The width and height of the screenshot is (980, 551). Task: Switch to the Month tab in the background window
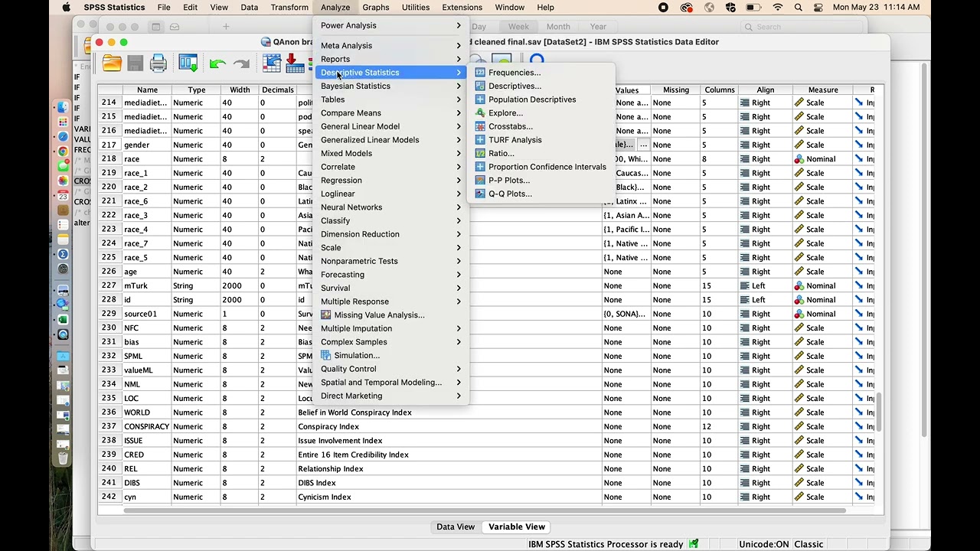(x=558, y=26)
